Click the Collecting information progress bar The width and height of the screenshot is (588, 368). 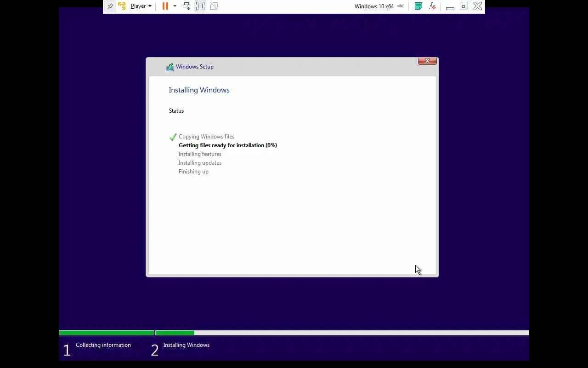tap(107, 333)
